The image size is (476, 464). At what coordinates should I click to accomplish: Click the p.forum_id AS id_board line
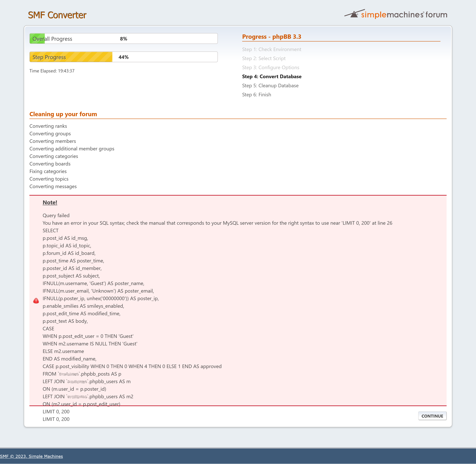coord(69,253)
